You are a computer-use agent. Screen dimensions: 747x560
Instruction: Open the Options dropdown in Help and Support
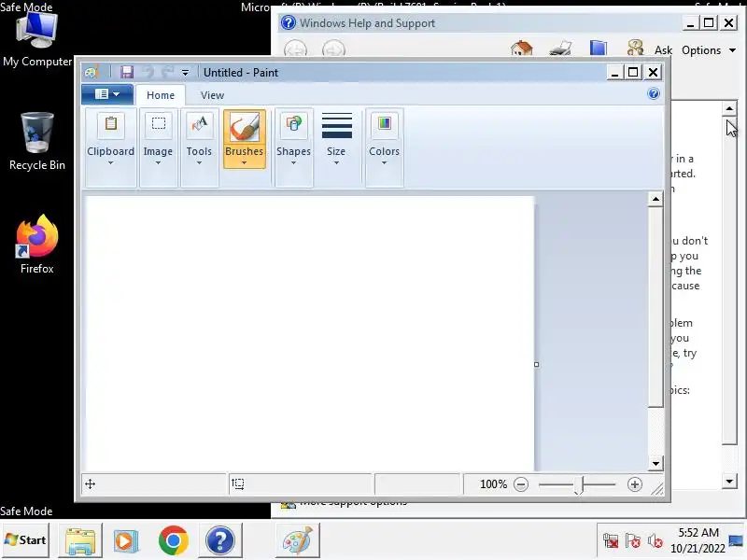[x=709, y=50]
